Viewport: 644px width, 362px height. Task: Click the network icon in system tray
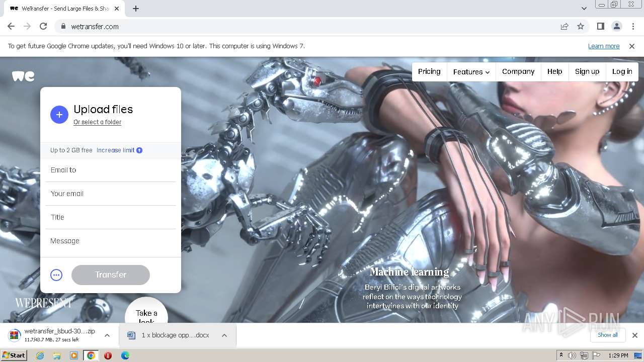pyautogui.click(x=584, y=355)
